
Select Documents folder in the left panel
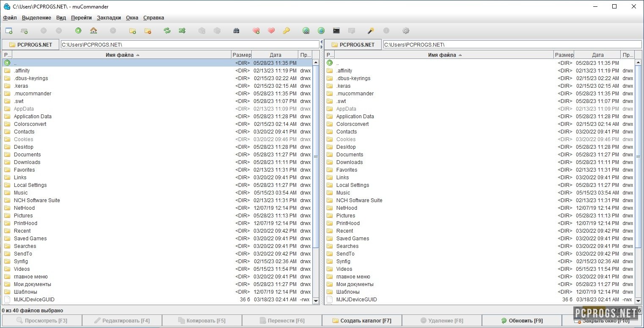(157, 155)
